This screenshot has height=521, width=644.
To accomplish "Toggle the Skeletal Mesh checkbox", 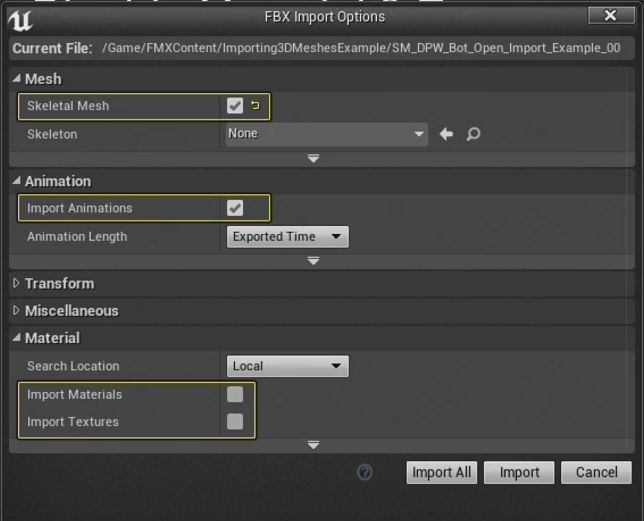I will [235, 106].
